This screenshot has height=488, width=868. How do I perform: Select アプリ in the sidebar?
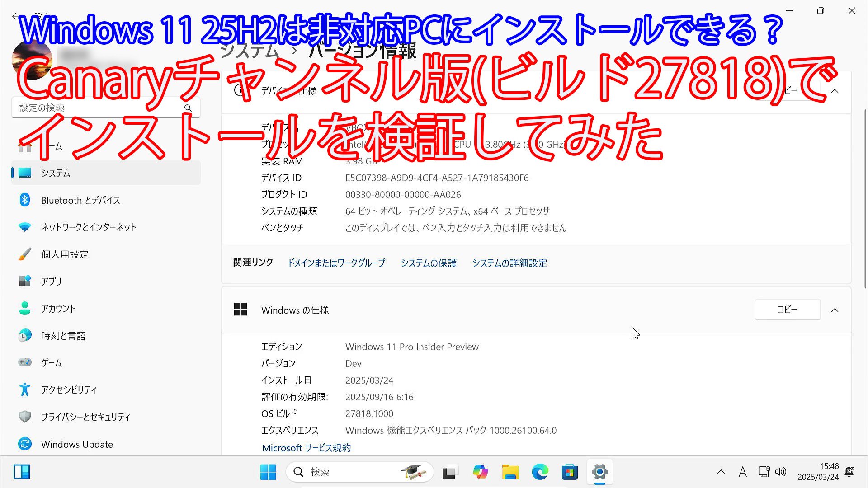click(106, 282)
